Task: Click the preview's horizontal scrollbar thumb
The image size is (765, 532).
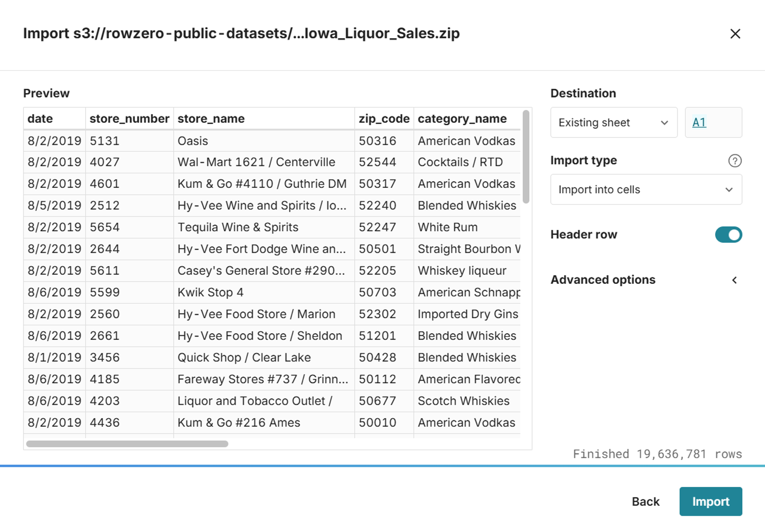Action: [x=127, y=444]
